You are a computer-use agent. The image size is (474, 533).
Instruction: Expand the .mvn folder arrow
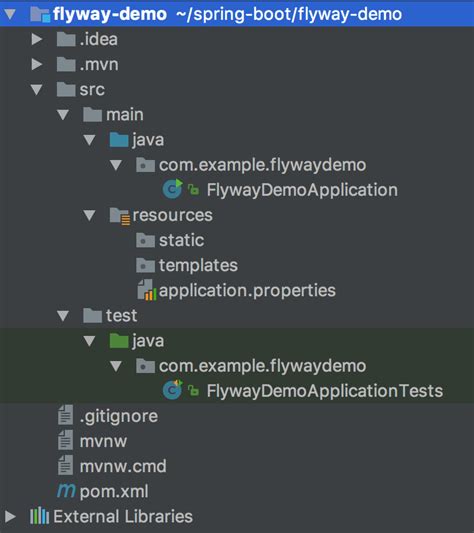(x=37, y=64)
